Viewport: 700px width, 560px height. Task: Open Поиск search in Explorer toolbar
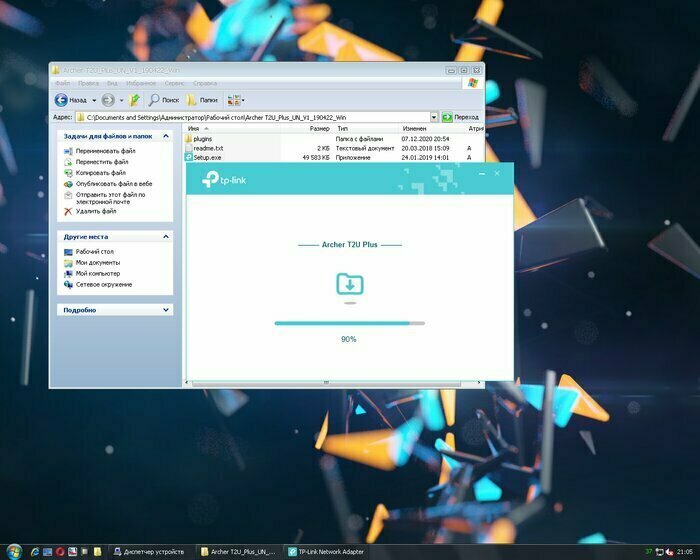tap(164, 100)
